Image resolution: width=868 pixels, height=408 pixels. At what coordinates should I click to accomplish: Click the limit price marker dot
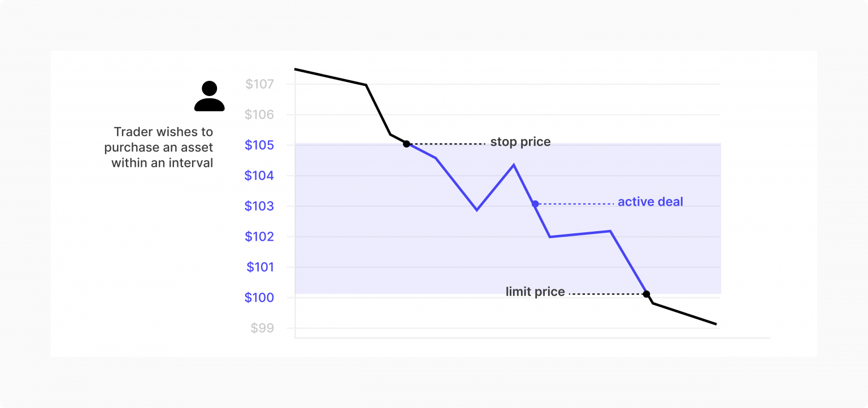(646, 294)
